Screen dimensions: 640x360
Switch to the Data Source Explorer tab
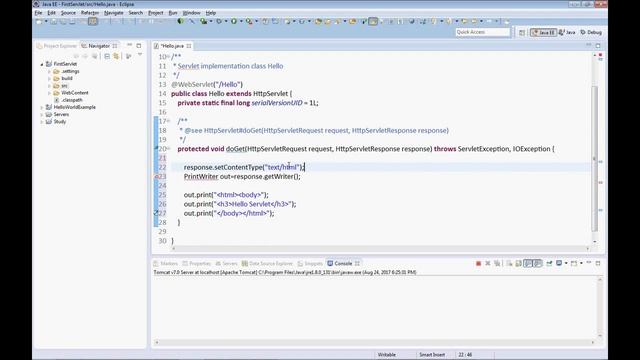point(267,264)
